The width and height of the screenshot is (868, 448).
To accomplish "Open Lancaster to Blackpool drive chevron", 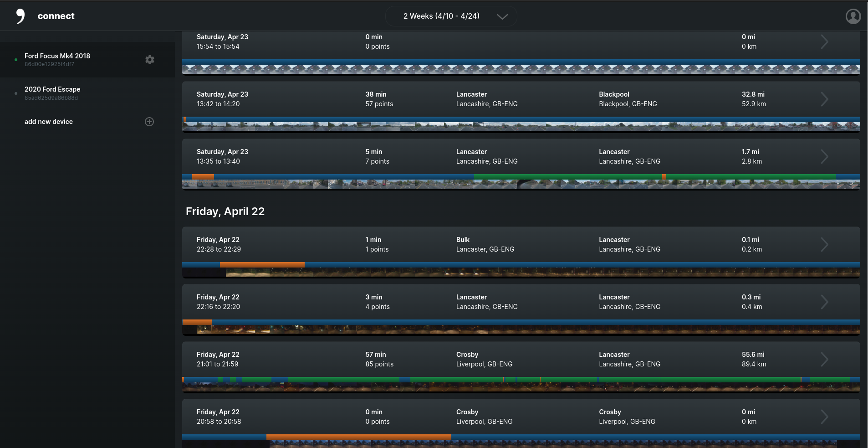I will [x=824, y=99].
